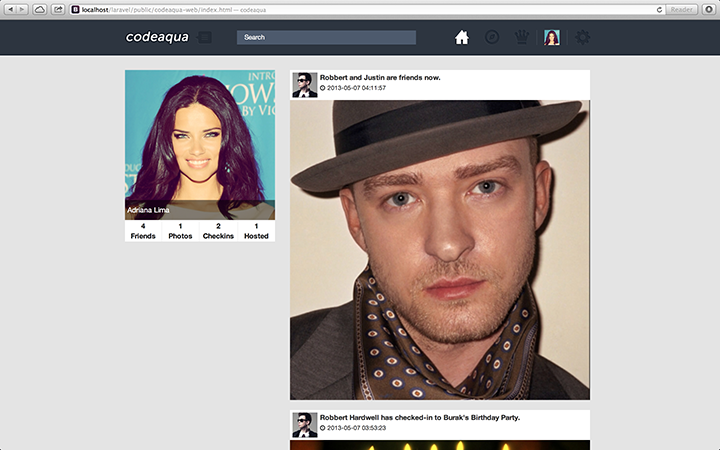This screenshot has width=720, height=450.
Task: Click the profile avatar in navbar
Action: 551,38
